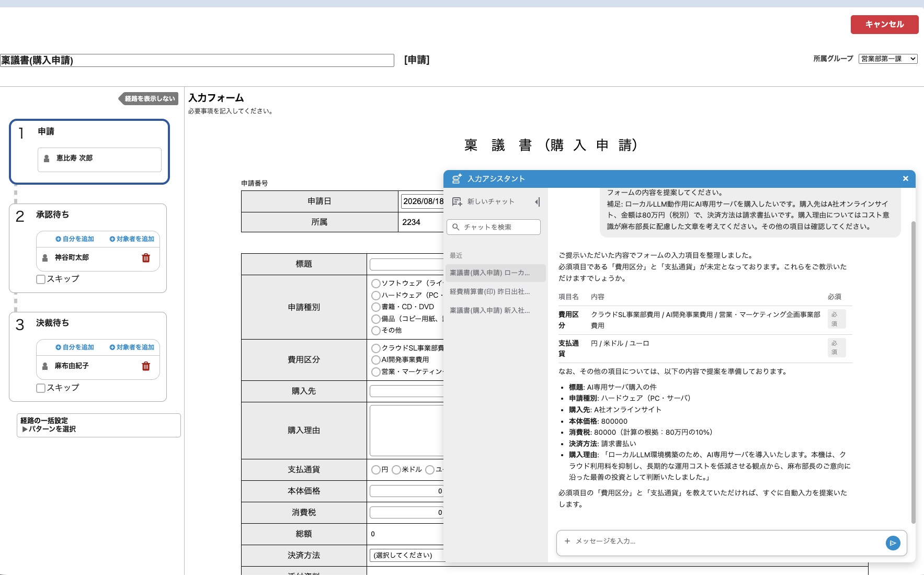Click the 消費税 input field

(407, 512)
